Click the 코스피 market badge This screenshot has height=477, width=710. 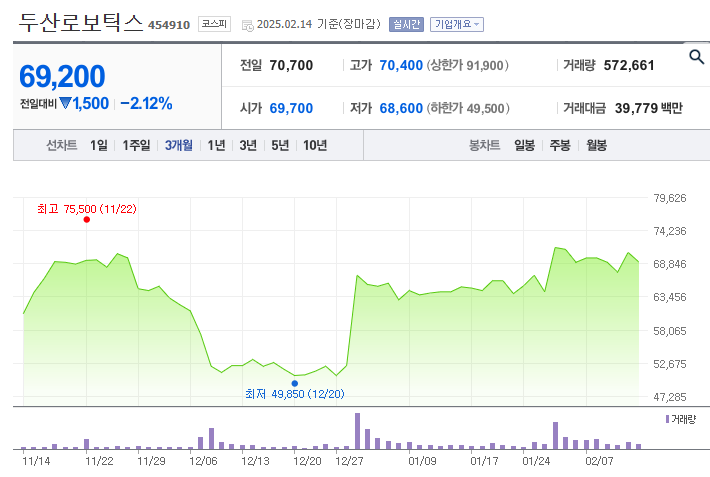(214, 24)
